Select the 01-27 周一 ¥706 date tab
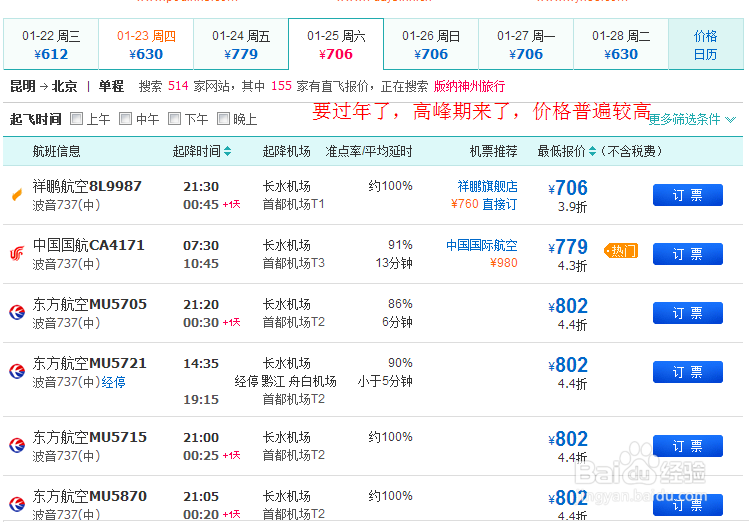Screen dimensions: 749x522 (526, 44)
